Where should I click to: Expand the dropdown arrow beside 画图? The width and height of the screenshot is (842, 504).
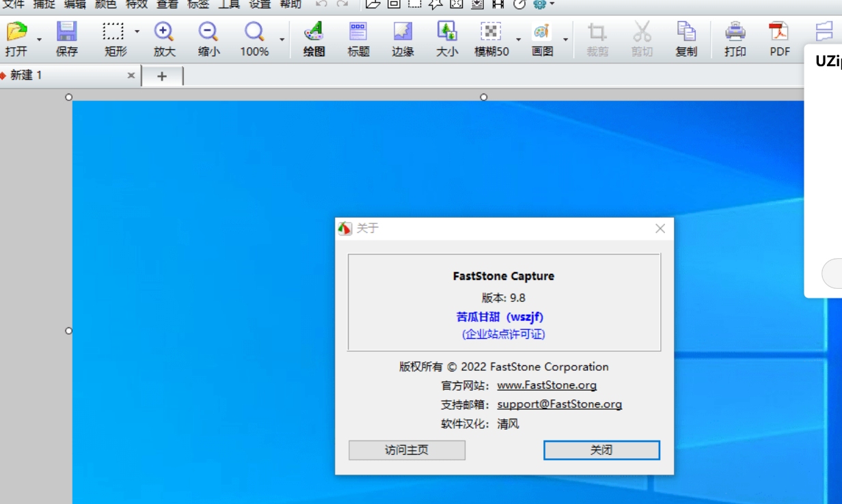pyautogui.click(x=565, y=40)
